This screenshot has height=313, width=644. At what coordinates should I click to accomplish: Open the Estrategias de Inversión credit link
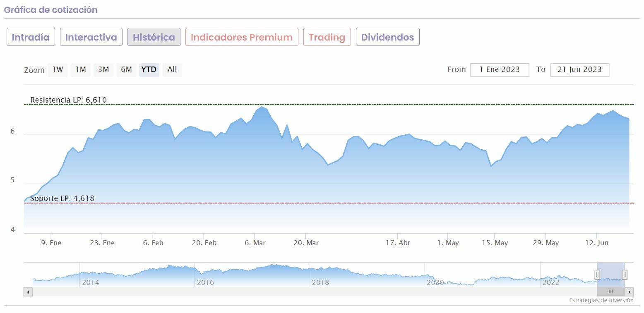601,301
